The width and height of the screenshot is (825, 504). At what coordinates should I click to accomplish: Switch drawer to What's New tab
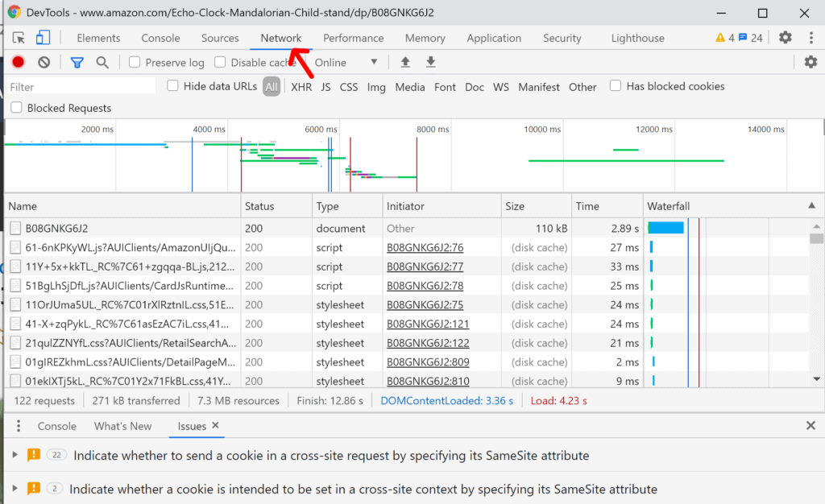[122, 426]
